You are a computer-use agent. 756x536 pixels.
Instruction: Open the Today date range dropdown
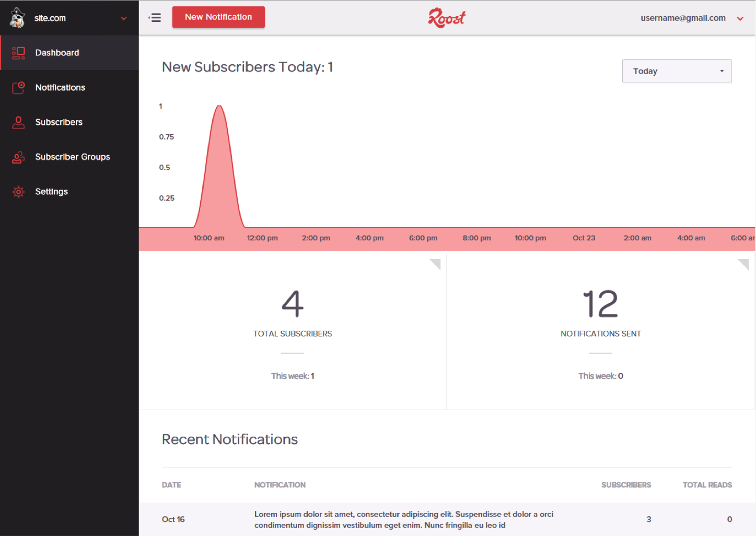coord(677,71)
